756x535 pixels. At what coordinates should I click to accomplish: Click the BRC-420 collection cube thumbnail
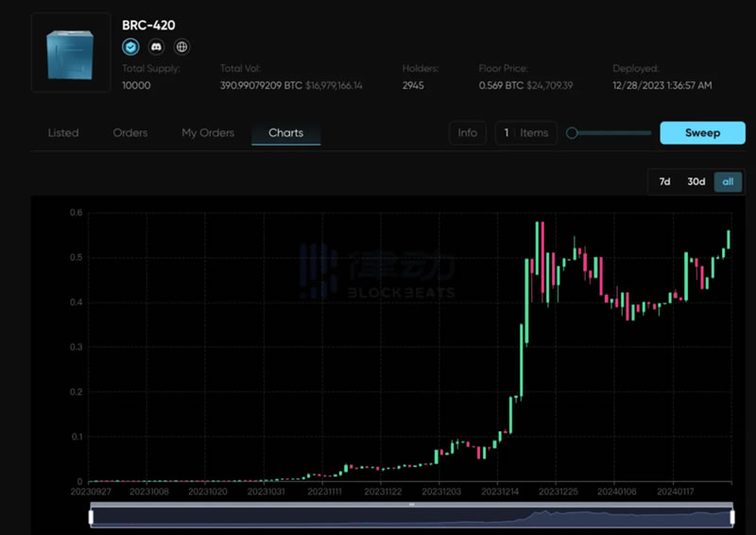pyautogui.click(x=71, y=53)
